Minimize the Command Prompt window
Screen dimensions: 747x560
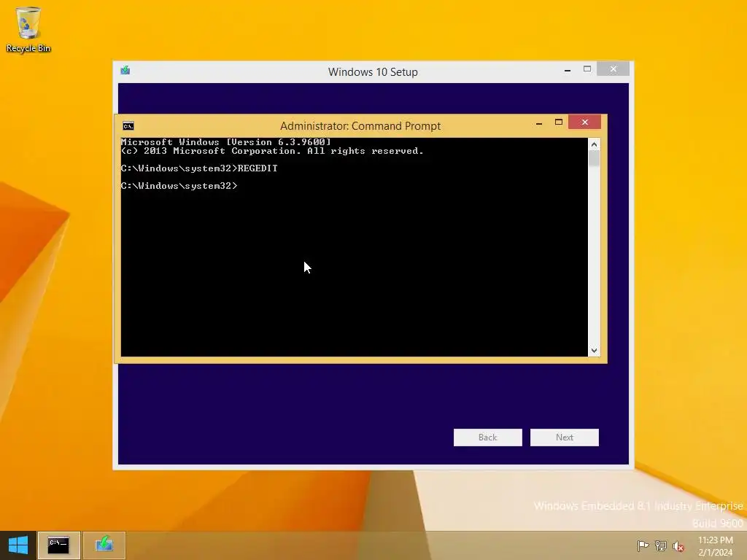pos(539,122)
